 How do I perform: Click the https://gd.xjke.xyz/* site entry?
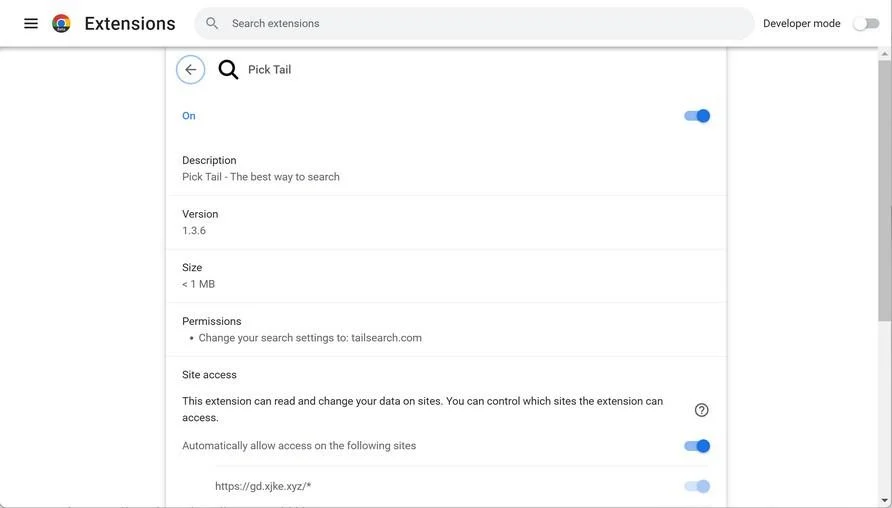[x=263, y=486]
